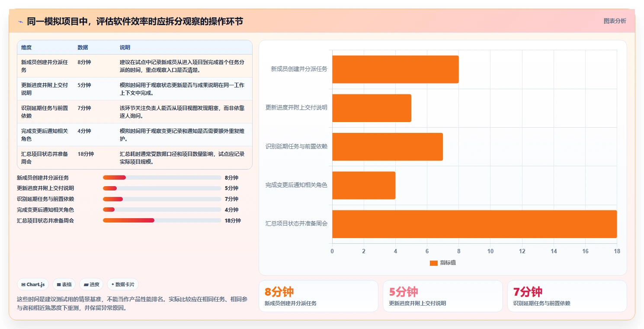Click the 说明 column header

point(125,48)
